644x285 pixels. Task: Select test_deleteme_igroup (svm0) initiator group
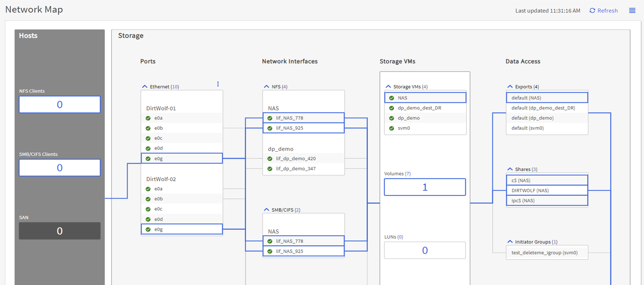tap(547, 252)
